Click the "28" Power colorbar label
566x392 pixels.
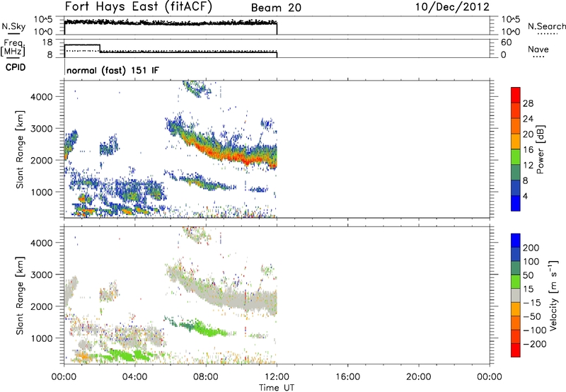tap(528, 103)
